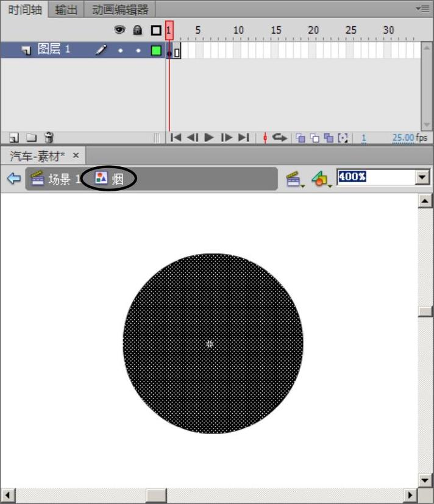Toggle show/hide all layers eye icon
This screenshot has height=504, width=434.
coord(119,30)
